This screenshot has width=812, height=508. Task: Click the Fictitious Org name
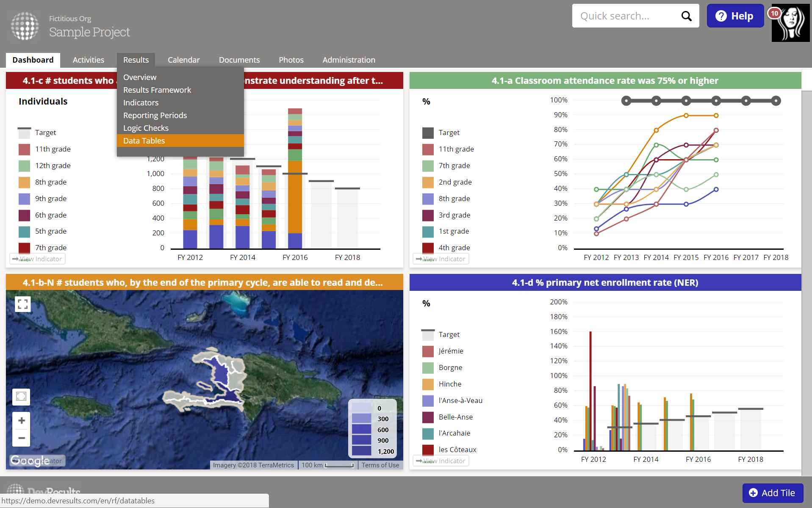click(x=70, y=19)
